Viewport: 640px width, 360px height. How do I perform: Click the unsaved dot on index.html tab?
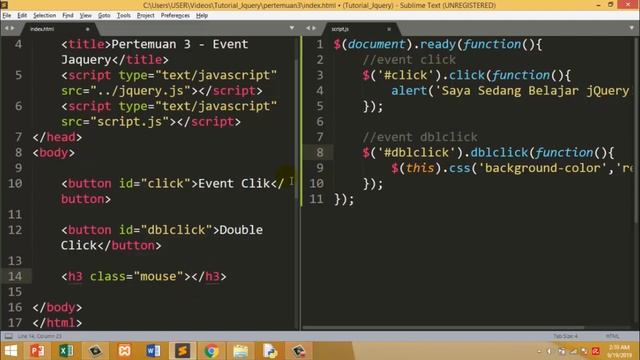coord(87,29)
